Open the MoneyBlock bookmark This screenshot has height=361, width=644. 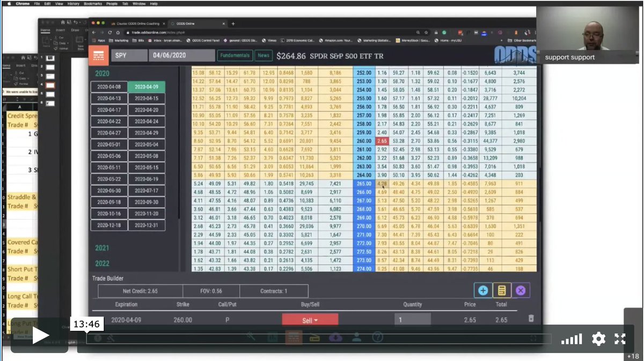tap(413, 40)
